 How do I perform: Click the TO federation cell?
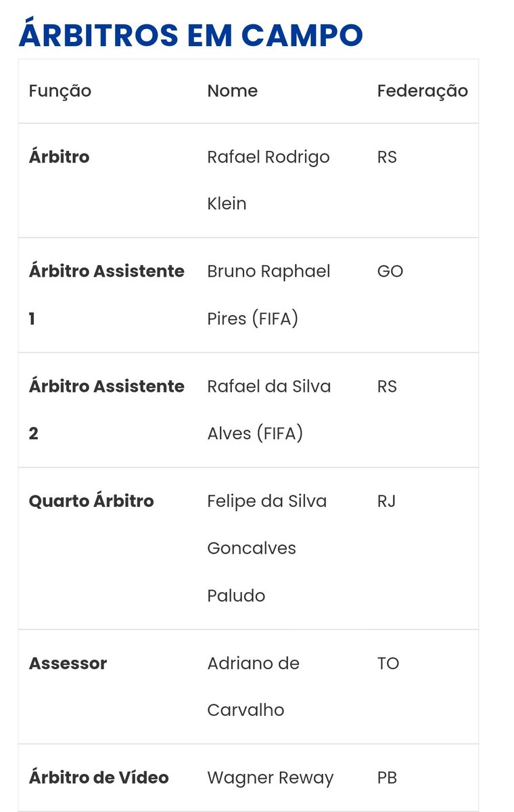[388, 663]
